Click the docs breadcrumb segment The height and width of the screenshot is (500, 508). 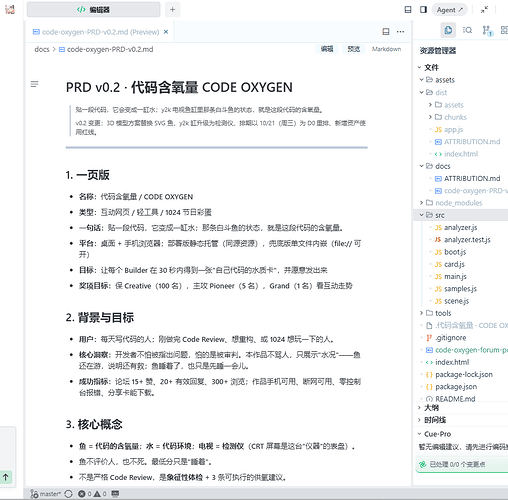(42, 49)
